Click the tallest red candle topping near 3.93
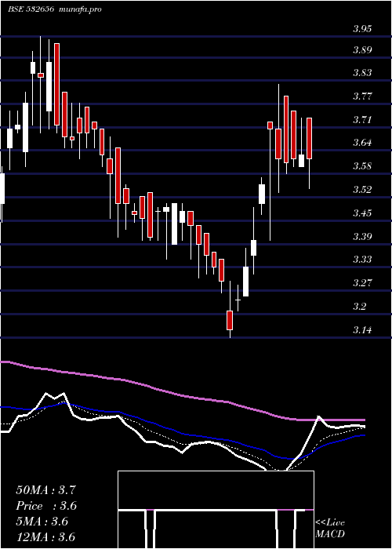The height and width of the screenshot is (549, 392). pos(56,84)
